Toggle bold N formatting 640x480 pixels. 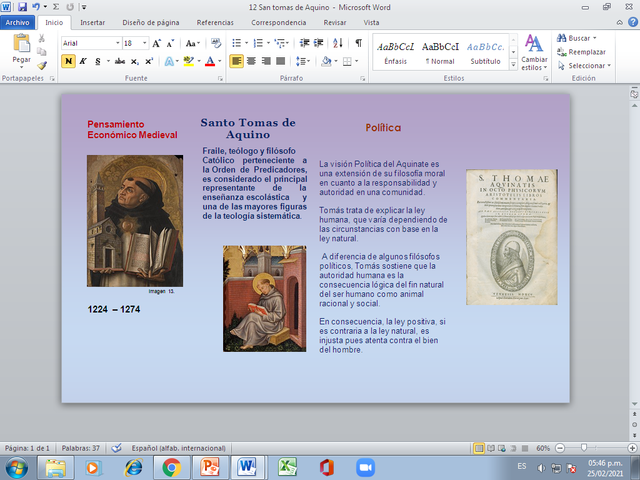click(x=68, y=61)
